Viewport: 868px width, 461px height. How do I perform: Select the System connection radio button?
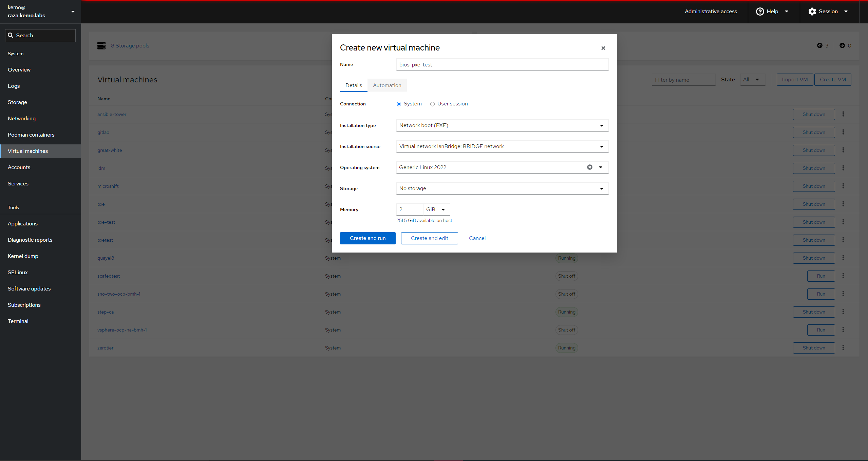(399, 104)
